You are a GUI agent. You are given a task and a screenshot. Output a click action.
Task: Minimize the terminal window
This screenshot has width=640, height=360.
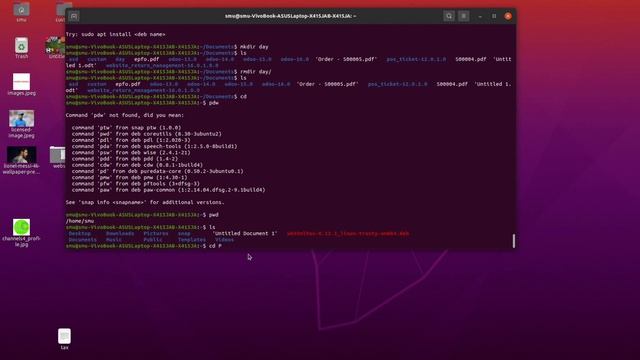(x=480, y=16)
